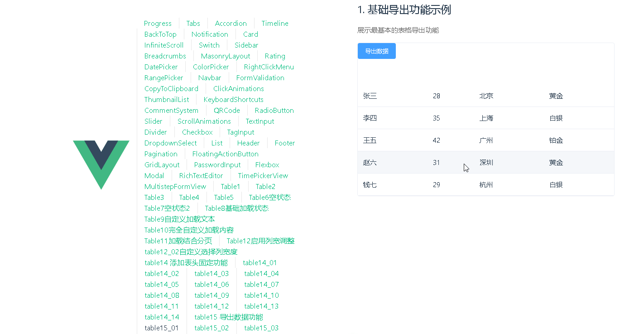Image resolution: width=644 pixels, height=334 pixels.
Task: Open the Notification component demo
Action: 210,34
